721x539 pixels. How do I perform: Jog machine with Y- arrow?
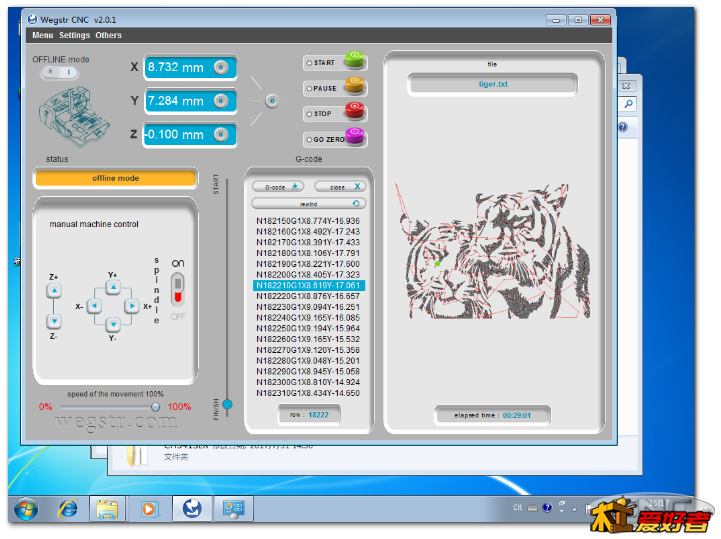pos(113,325)
